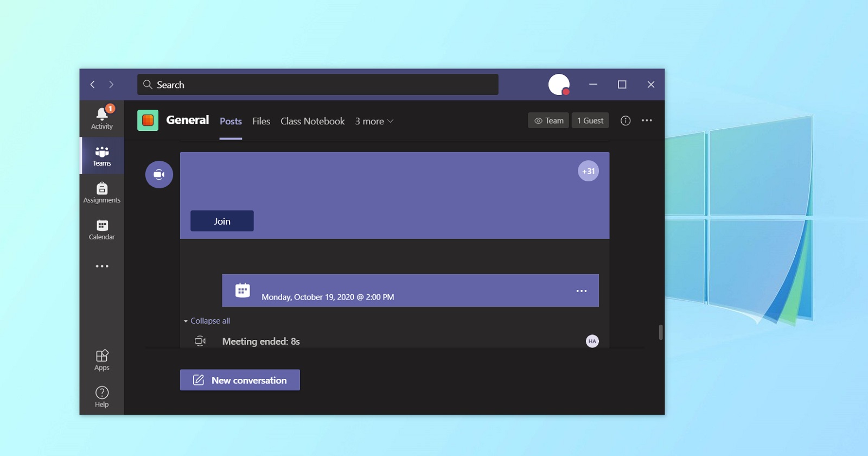Click the General channel title
Screen dimensions: 868x456
point(187,120)
